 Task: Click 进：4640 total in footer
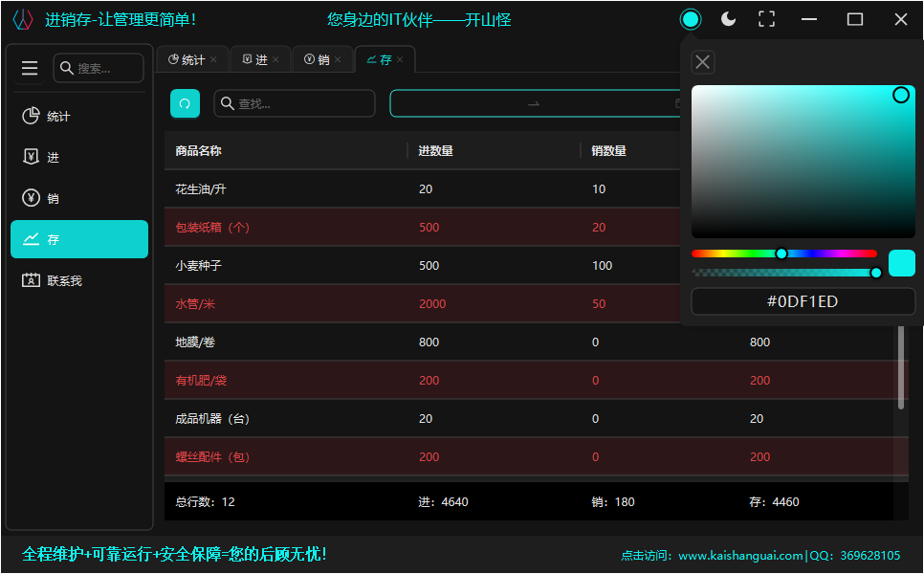click(x=443, y=502)
